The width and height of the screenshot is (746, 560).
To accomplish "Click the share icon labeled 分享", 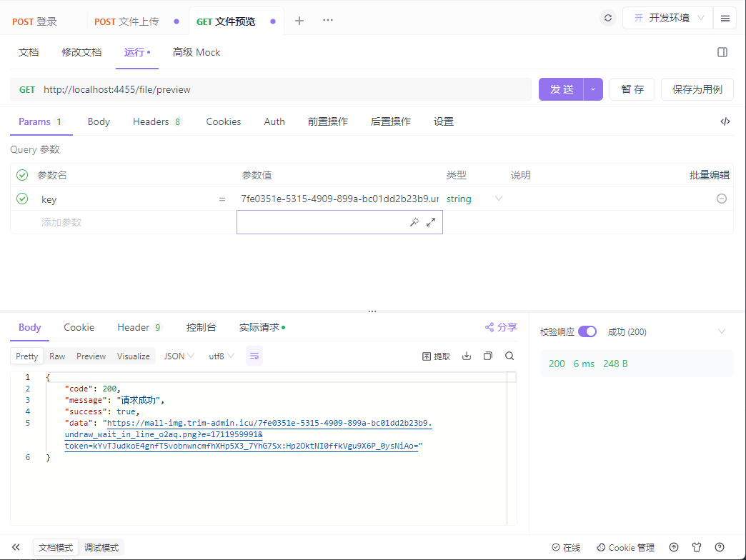I will (x=500, y=327).
